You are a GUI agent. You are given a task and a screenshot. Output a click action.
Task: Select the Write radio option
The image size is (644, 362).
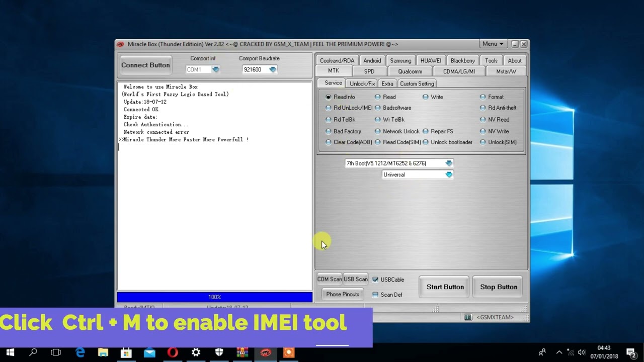tap(426, 97)
